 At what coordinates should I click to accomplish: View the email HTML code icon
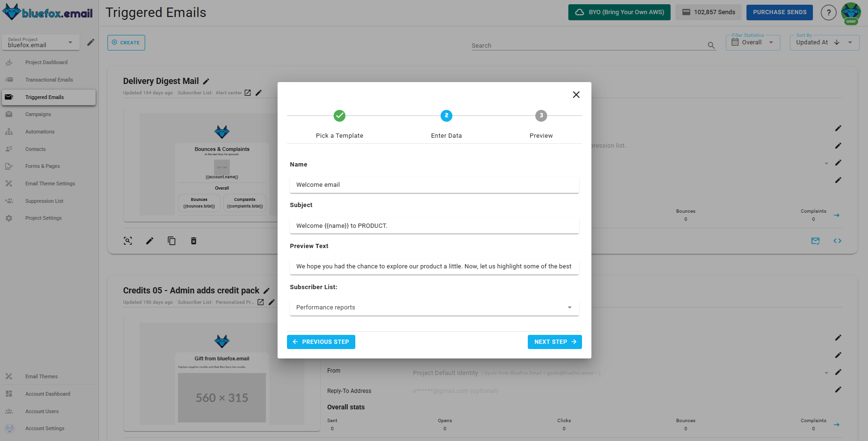(x=837, y=241)
